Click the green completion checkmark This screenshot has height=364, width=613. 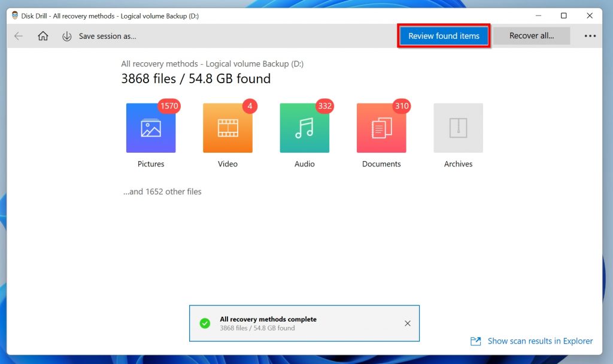click(205, 323)
